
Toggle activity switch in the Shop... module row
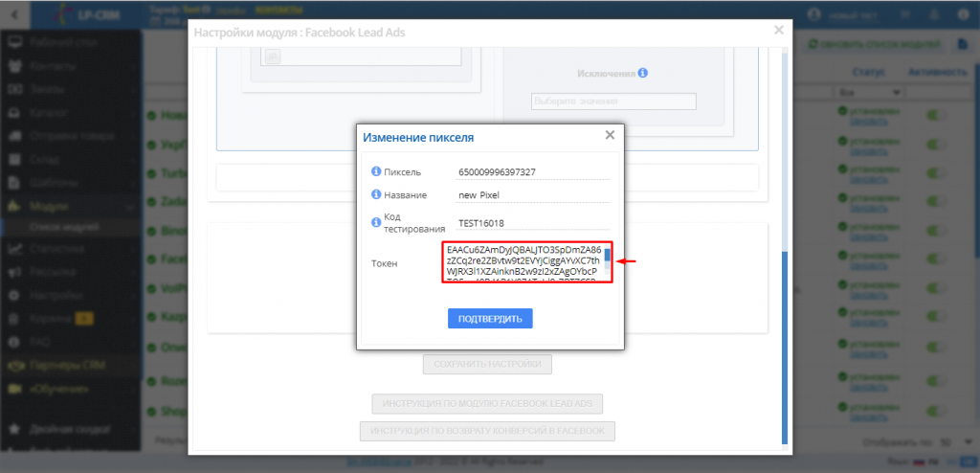(936, 411)
